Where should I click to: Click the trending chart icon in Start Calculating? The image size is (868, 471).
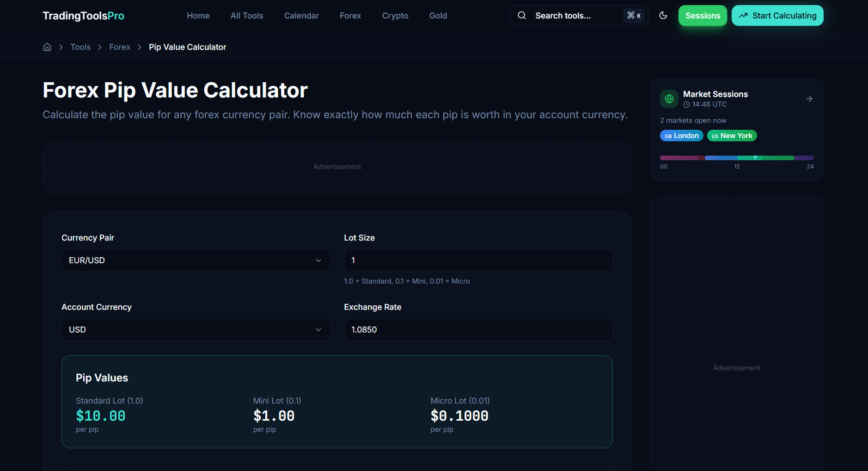point(743,15)
